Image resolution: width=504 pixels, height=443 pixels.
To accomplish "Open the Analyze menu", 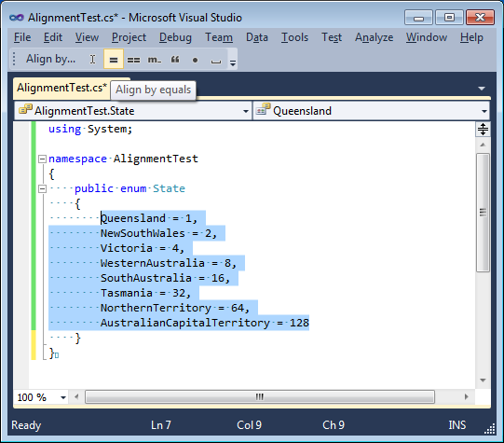I will pyautogui.click(x=375, y=37).
